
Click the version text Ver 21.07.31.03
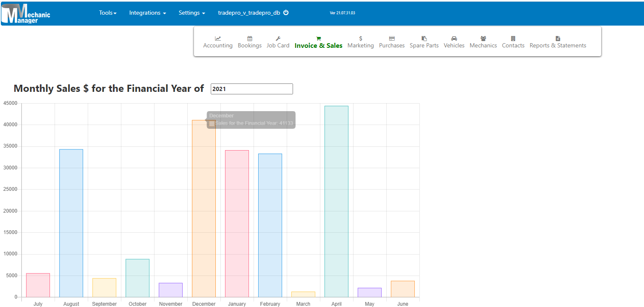pyautogui.click(x=343, y=13)
